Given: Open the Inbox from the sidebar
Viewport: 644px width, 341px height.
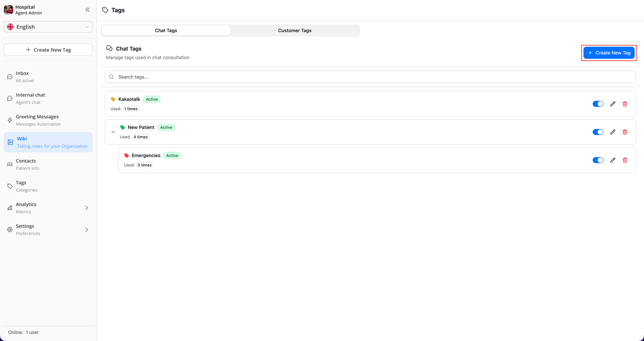Looking at the screenshot, I should pyautogui.click(x=22, y=76).
